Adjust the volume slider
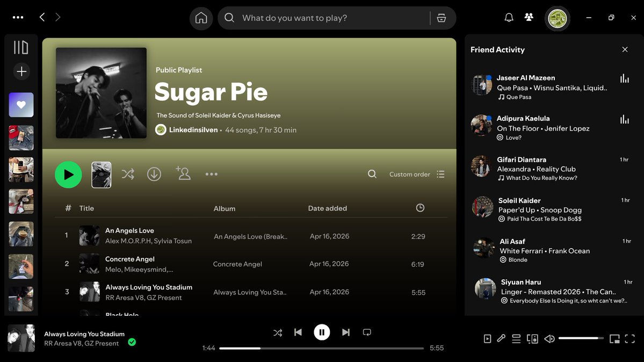The height and width of the screenshot is (362, 644). [x=581, y=338]
